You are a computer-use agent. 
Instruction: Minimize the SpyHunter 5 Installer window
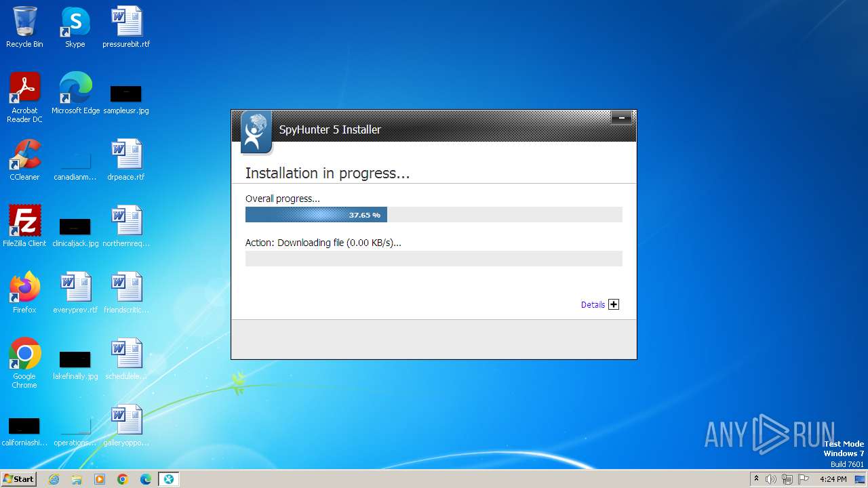click(x=621, y=118)
